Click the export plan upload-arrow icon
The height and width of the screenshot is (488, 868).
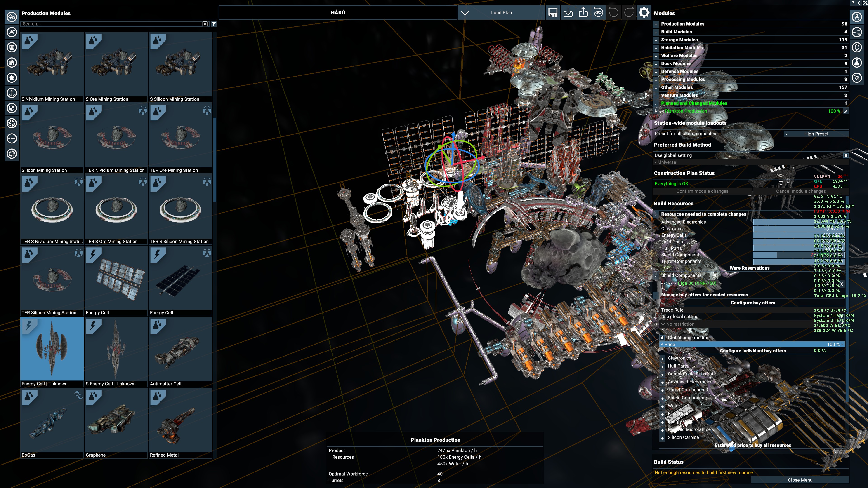[x=583, y=13]
